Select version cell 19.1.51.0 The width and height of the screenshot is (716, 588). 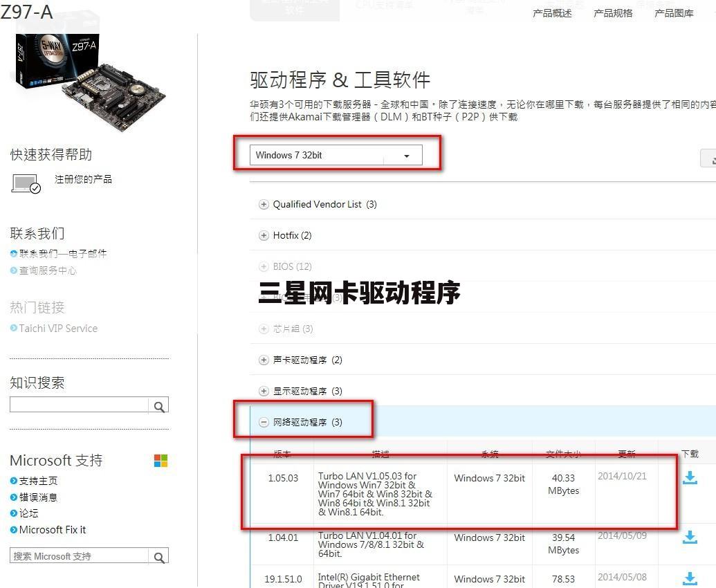pos(283,579)
